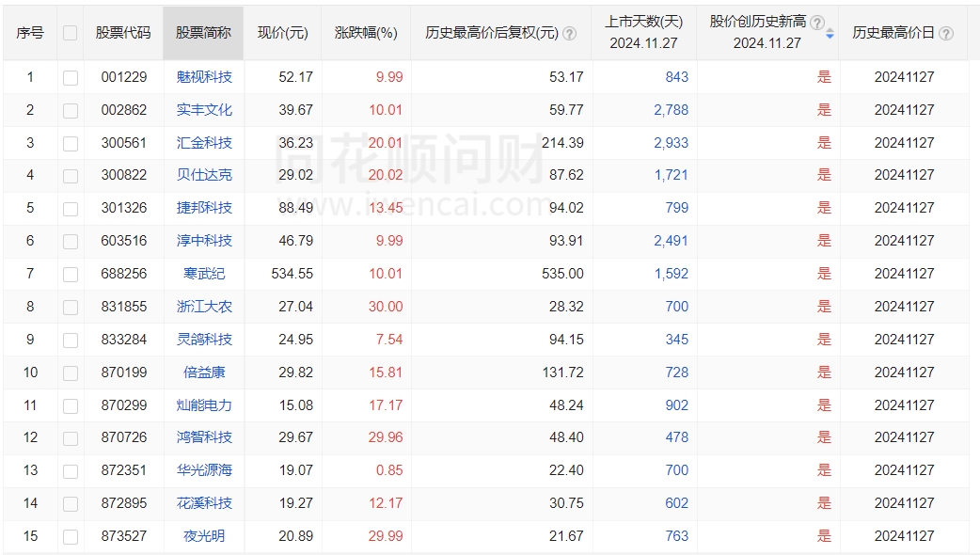Tick checkbox for 301326 捷邦科技

click(x=71, y=208)
